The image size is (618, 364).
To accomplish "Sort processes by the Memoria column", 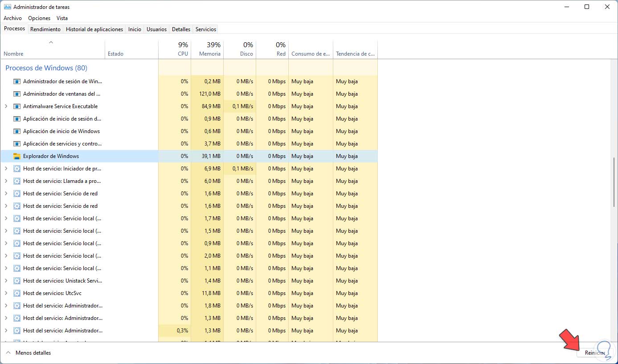I will pos(207,49).
